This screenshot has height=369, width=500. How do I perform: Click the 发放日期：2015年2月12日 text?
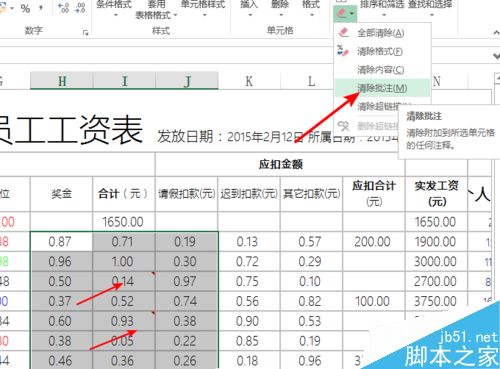[x=230, y=137]
